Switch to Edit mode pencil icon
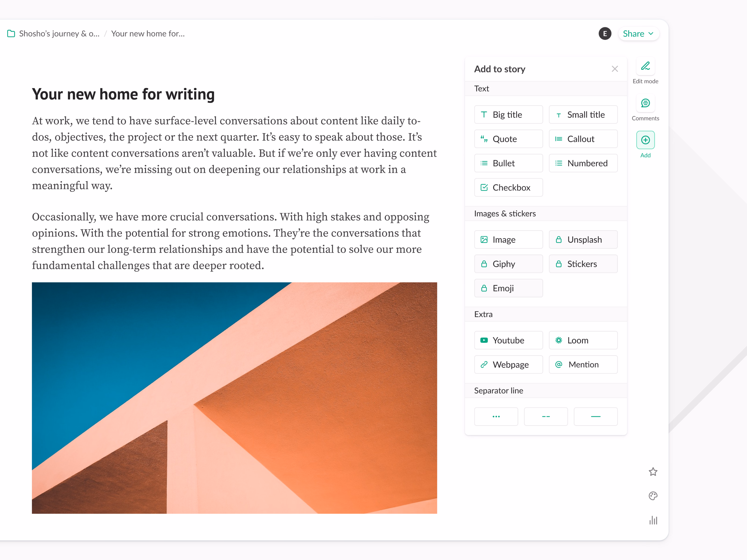The width and height of the screenshot is (747, 560). pyautogui.click(x=645, y=66)
